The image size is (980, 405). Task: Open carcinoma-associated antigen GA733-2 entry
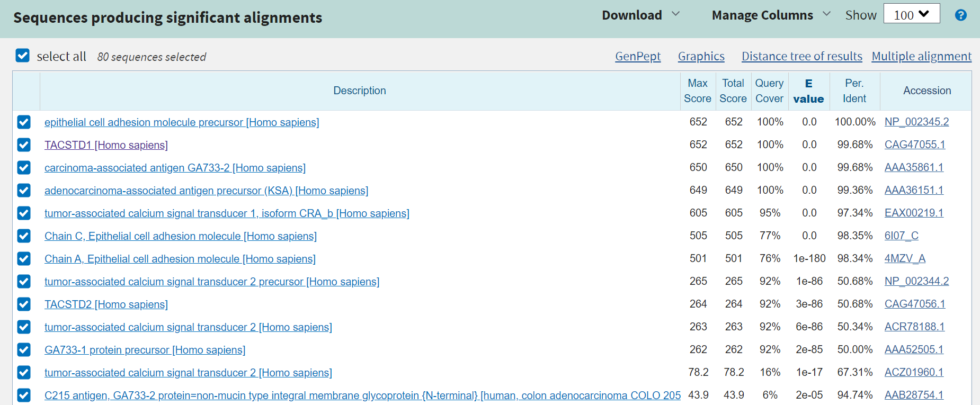(175, 168)
